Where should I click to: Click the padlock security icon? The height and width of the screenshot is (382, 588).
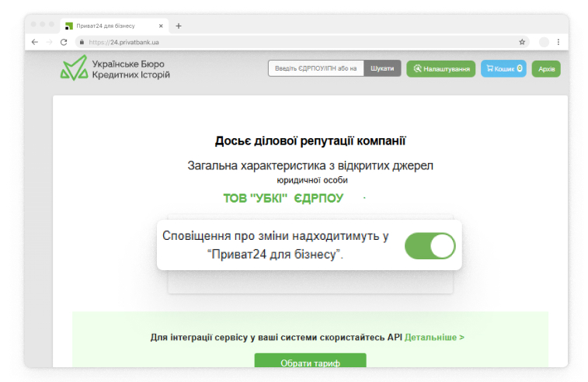click(82, 42)
